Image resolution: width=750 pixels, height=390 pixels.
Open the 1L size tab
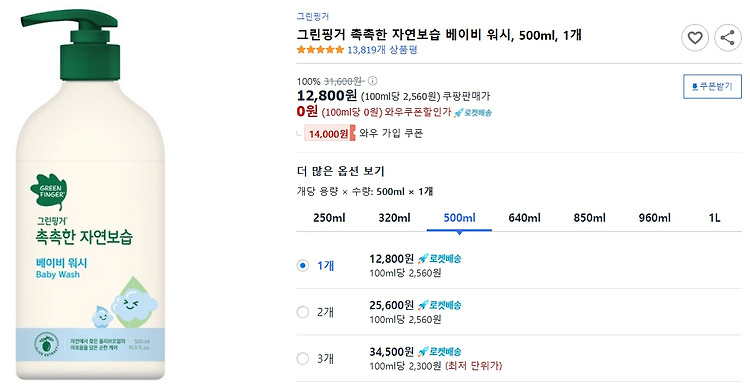[x=714, y=218]
